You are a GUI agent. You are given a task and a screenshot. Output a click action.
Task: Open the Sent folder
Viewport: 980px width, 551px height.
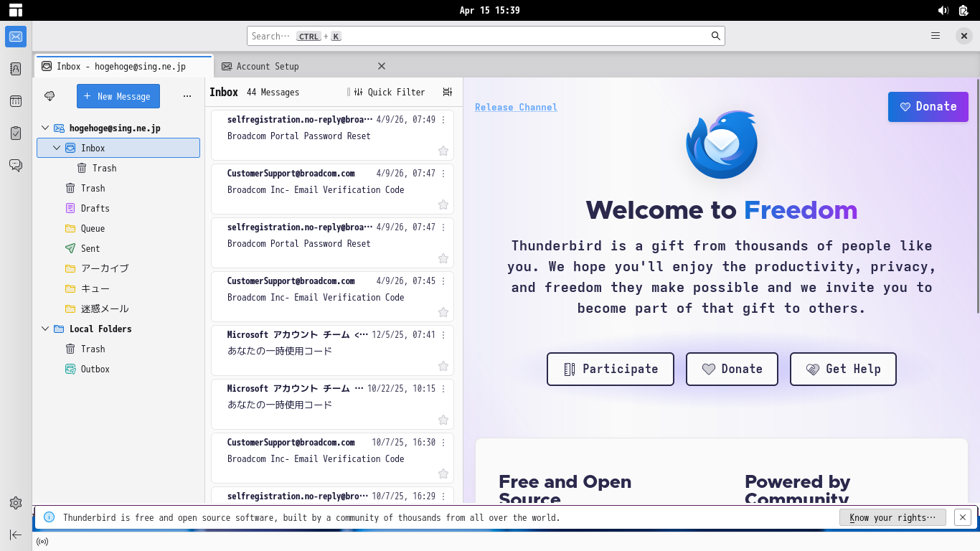[x=118, y=248]
